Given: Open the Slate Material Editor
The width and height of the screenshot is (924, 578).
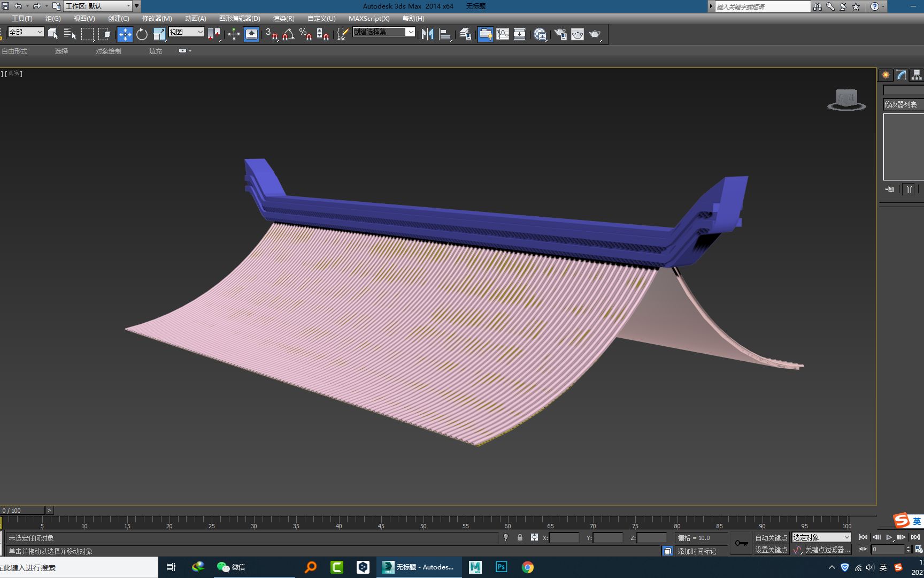Looking at the screenshot, I should click(540, 34).
